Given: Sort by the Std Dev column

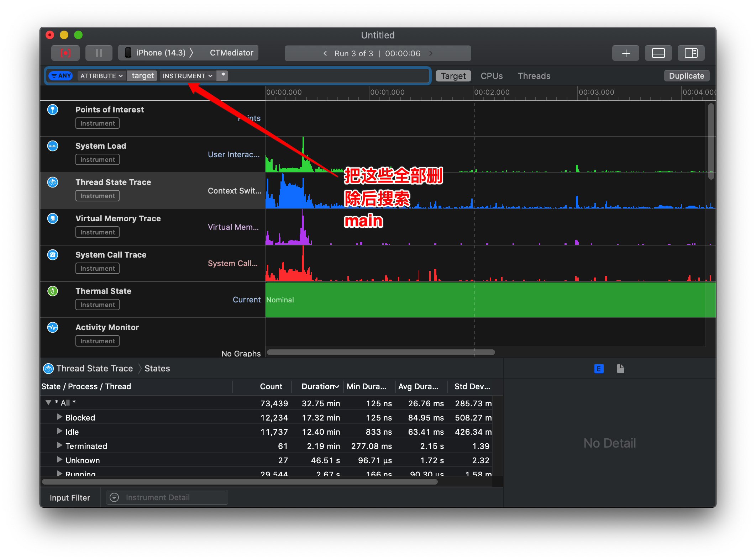Looking at the screenshot, I should 472,386.
